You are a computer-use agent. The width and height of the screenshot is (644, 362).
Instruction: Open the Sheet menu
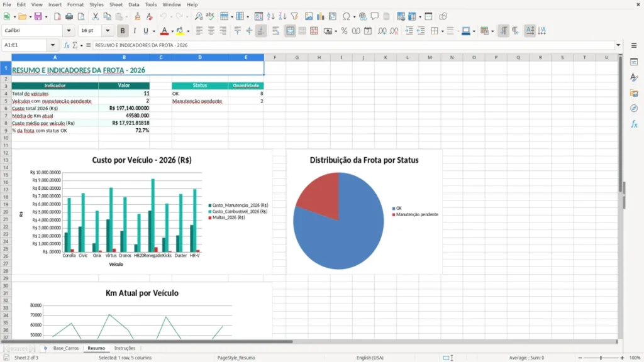tap(116, 4)
